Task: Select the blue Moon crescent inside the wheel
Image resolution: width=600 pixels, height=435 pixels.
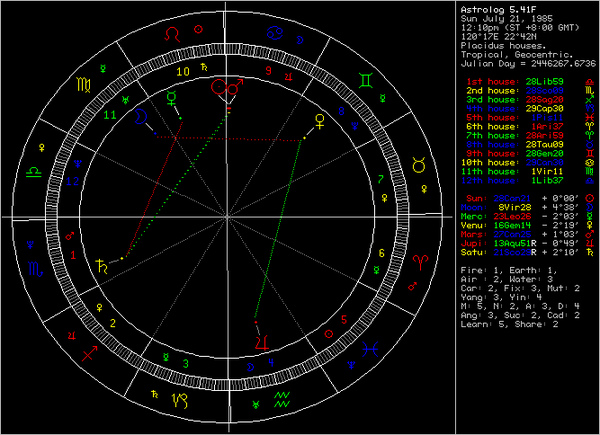Action: click(140, 116)
